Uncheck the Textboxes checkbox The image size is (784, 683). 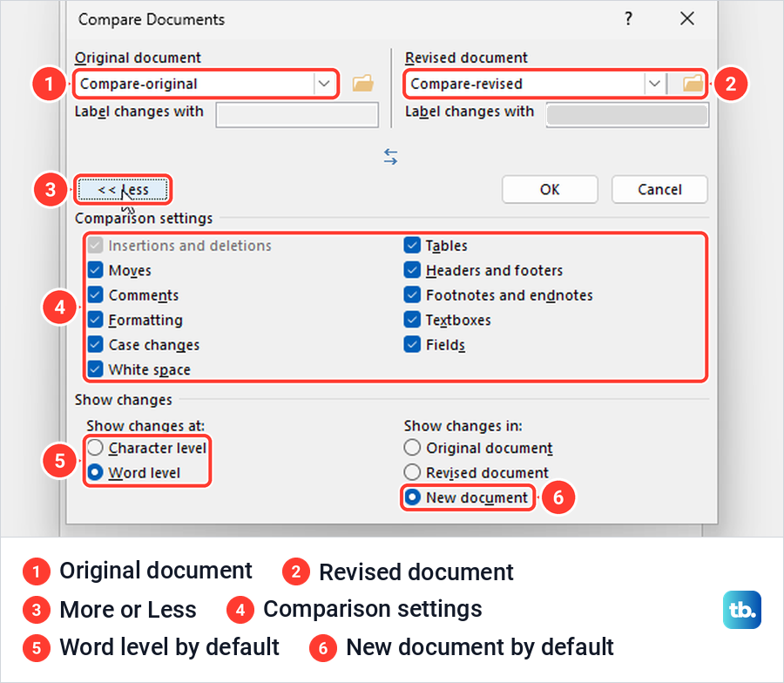click(x=412, y=320)
